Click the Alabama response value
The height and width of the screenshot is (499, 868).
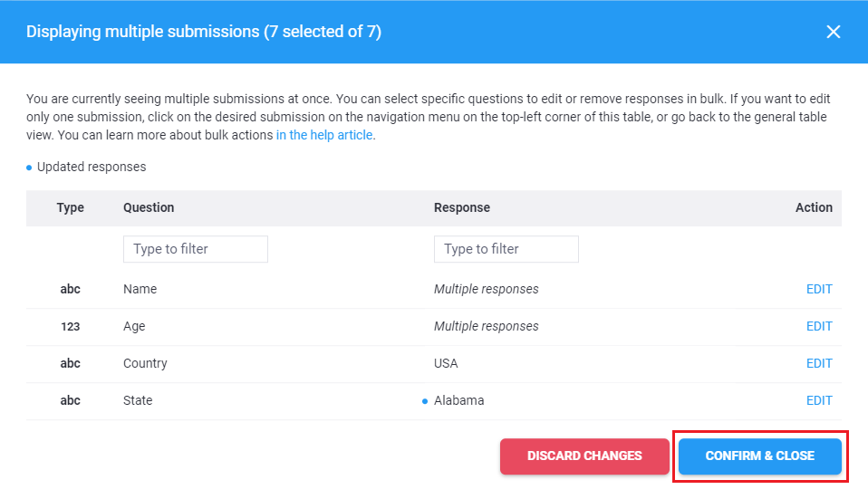(x=458, y=401)
